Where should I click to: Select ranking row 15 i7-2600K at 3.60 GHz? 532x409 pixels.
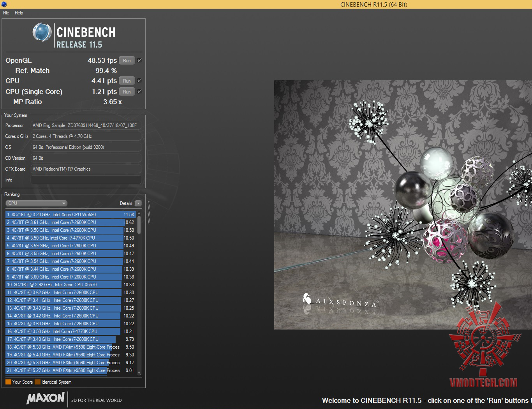[x=70, y=324]
